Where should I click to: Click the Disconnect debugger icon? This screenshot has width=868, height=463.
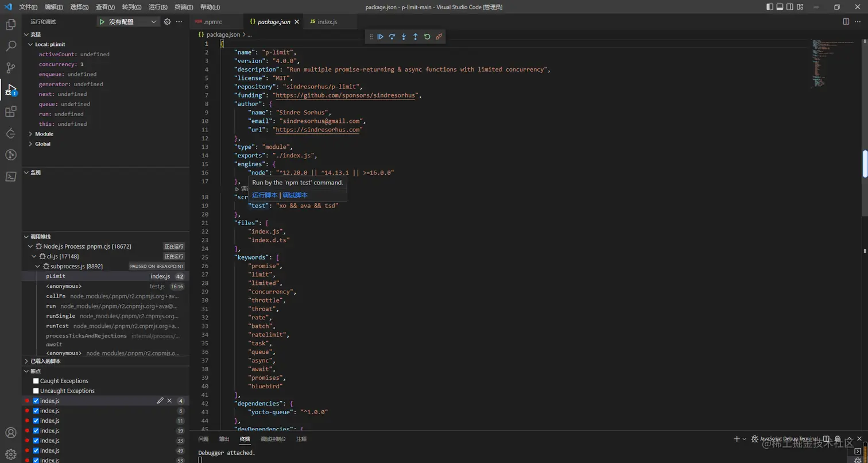tap(439, 37)
